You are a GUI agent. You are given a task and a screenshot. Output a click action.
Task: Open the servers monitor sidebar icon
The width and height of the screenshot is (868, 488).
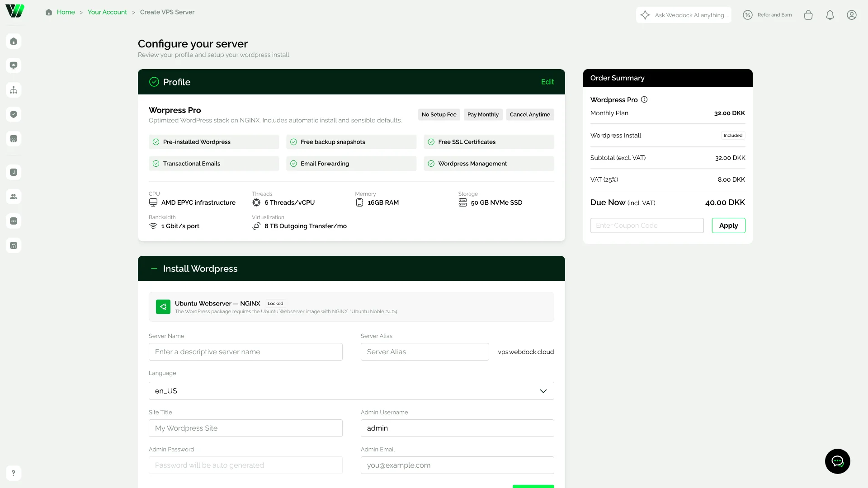pos(14,66)
